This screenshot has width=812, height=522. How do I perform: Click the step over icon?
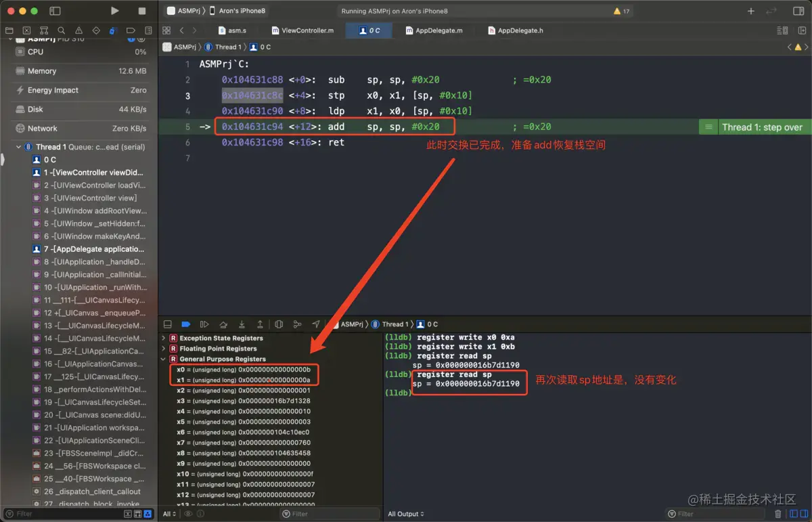(223, 324)
